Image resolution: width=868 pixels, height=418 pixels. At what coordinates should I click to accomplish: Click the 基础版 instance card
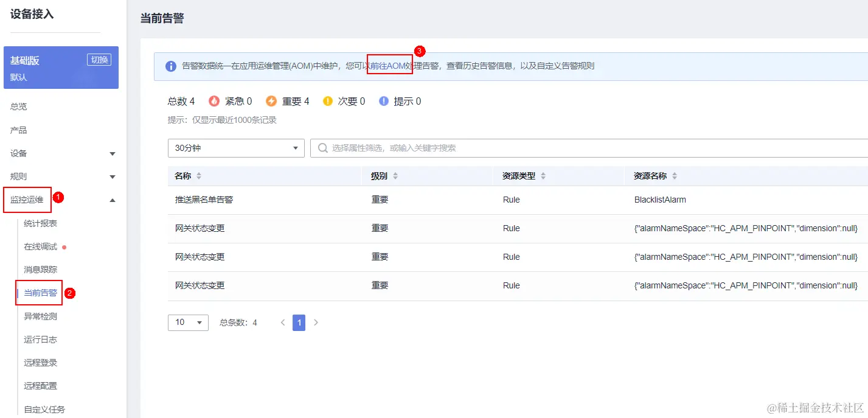pos(61,68)
